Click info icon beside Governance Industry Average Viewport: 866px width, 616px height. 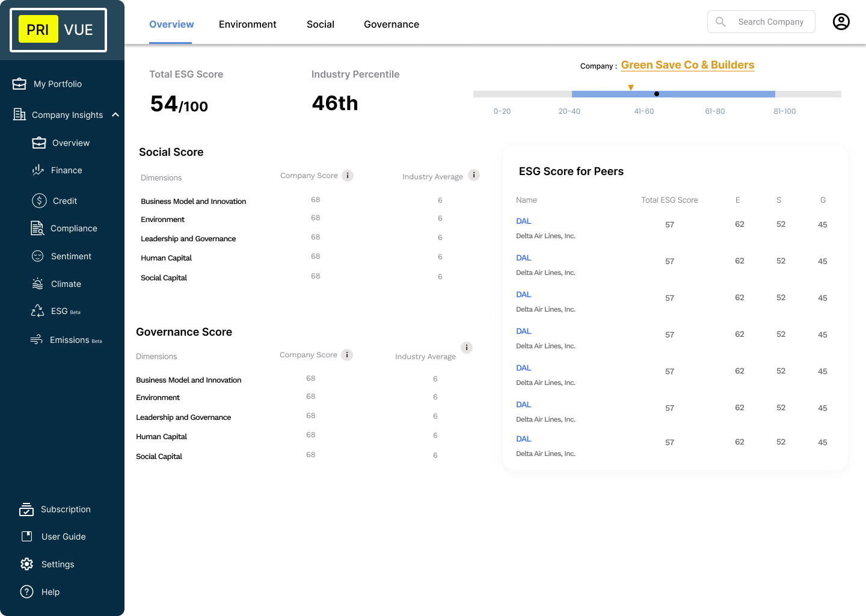[467, 348]
